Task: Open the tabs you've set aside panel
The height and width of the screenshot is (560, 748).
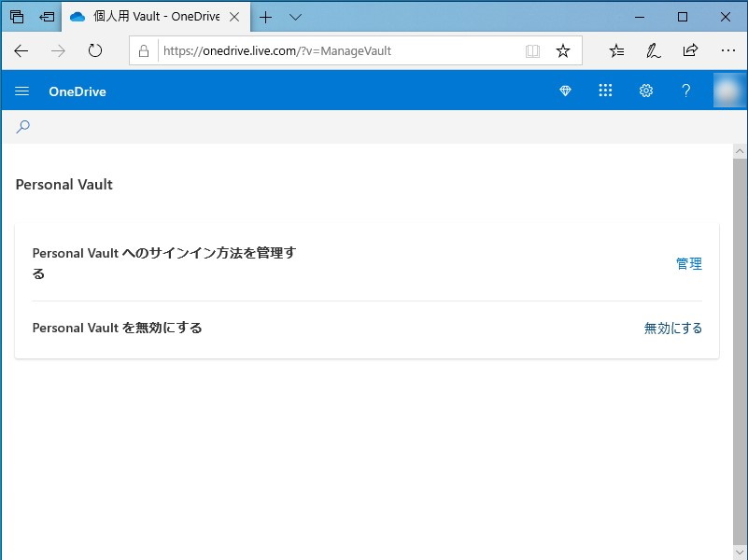Action: pyautogui.click(x=46, y=16)
